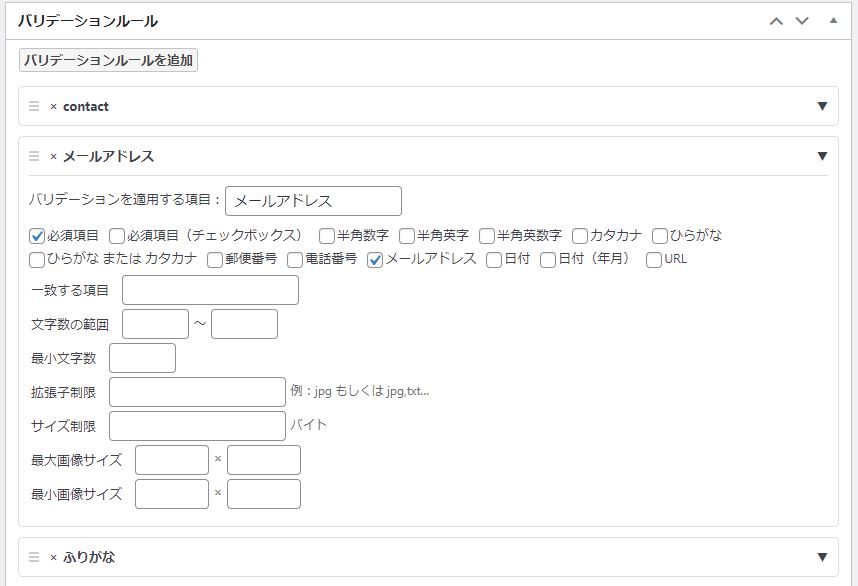Image resolution: width=858 pixels, height=586 pixels.
Task: Click drag handle icon of ふりがな rule
Action: click(x=34, y=557)
